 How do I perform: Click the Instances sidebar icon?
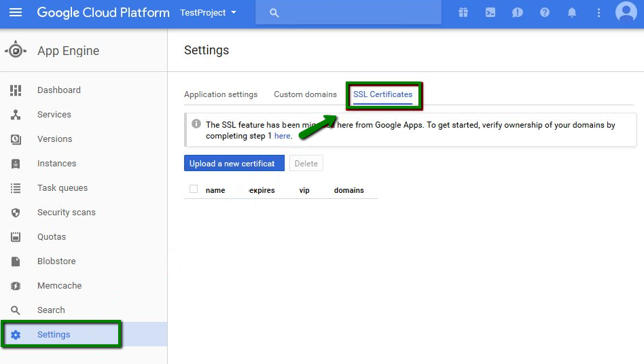point(16,164)
